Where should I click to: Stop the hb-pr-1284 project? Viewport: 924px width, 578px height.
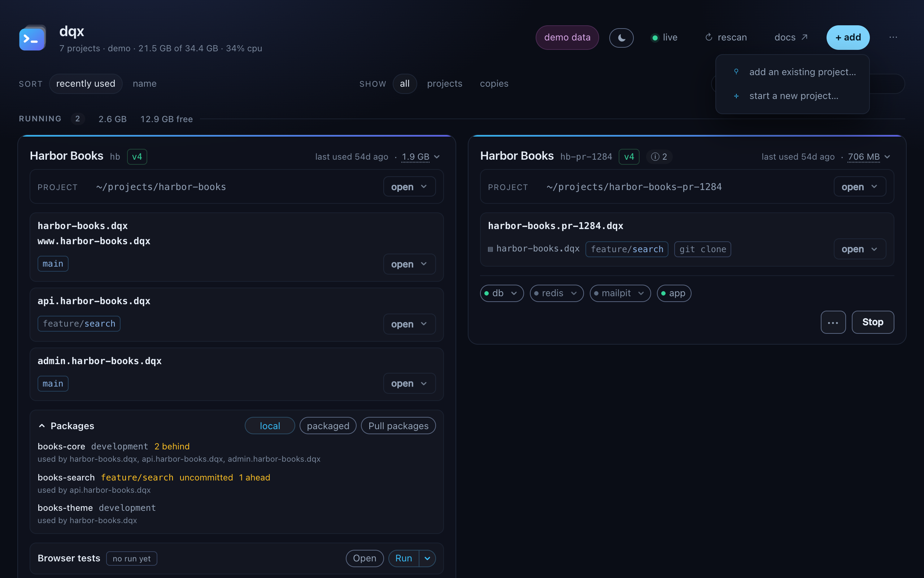click(x=873, y=322)
